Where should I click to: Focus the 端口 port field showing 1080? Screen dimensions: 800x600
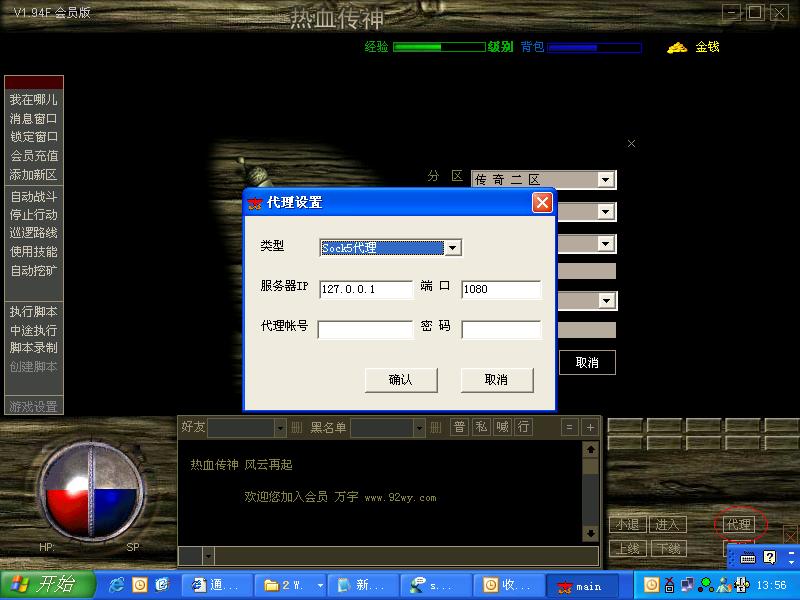[x=501, y=289]
